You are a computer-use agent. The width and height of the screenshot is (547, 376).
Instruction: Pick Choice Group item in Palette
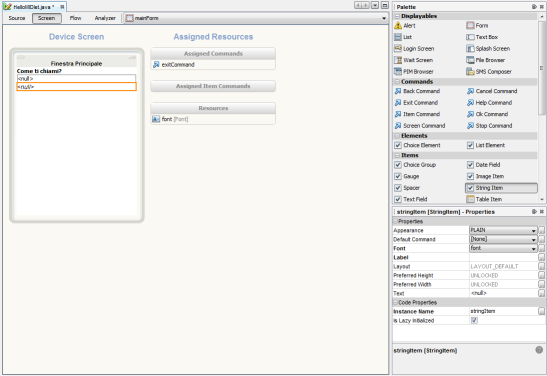tap(415, 165)
